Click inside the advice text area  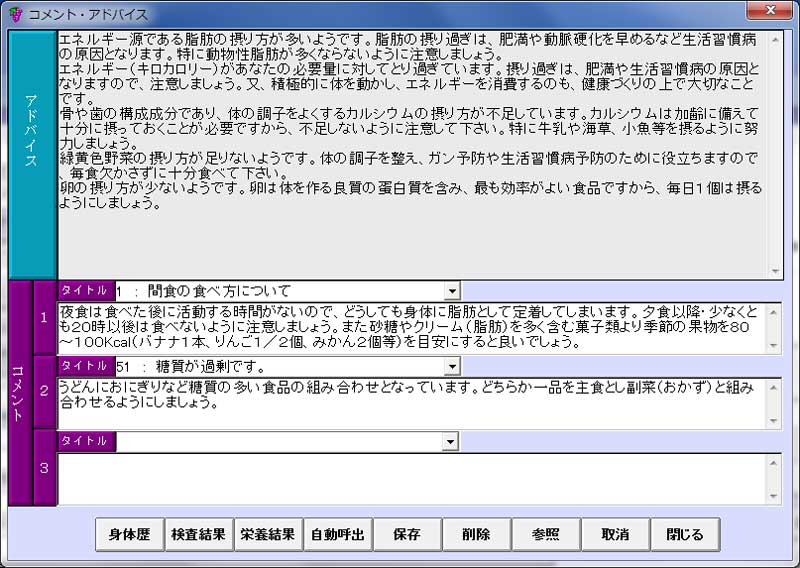412,155
